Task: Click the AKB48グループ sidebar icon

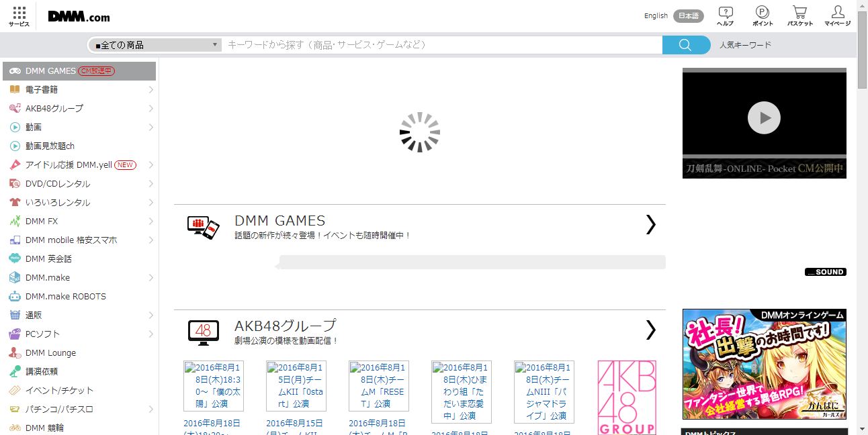Action: coord(15,108)
